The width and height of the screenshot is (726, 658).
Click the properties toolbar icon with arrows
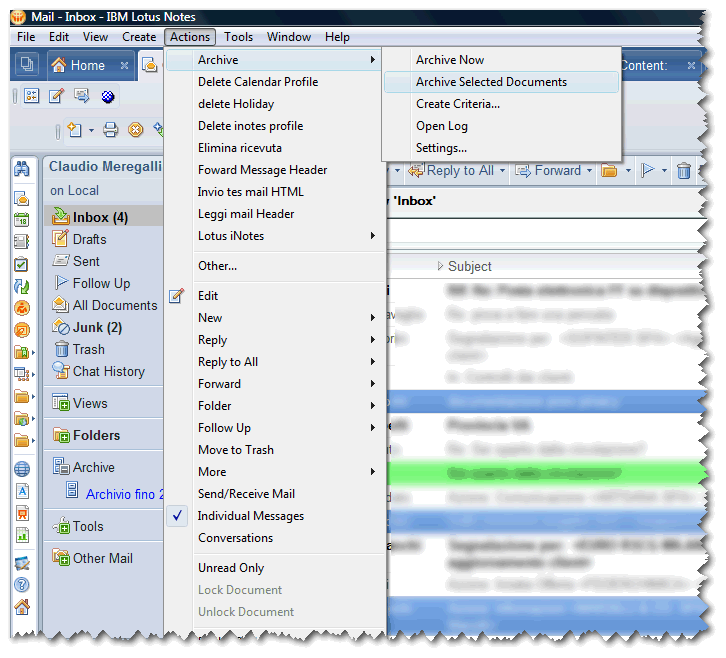[31, 96]
